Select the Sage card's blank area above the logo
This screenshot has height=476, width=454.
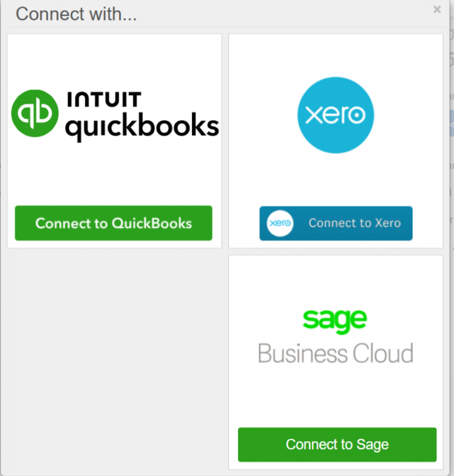click(x=335, y=279)
